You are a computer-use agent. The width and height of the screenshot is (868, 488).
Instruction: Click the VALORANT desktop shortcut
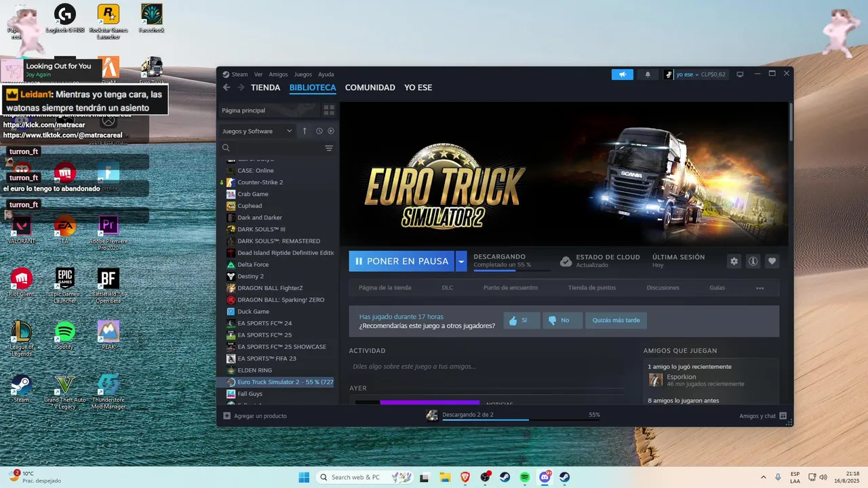click(x=21, y=230)
